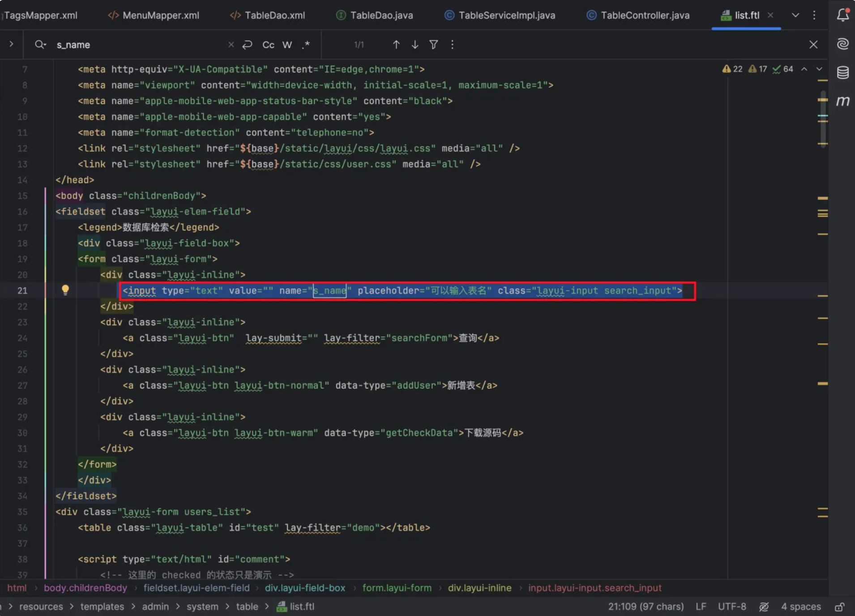Click the 64 typos inspection indicator

(783, 69)
